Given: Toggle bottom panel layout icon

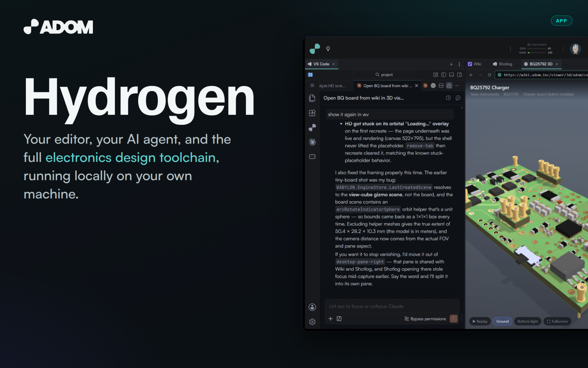Looking at the screenshot, I should tap(452, 75).
